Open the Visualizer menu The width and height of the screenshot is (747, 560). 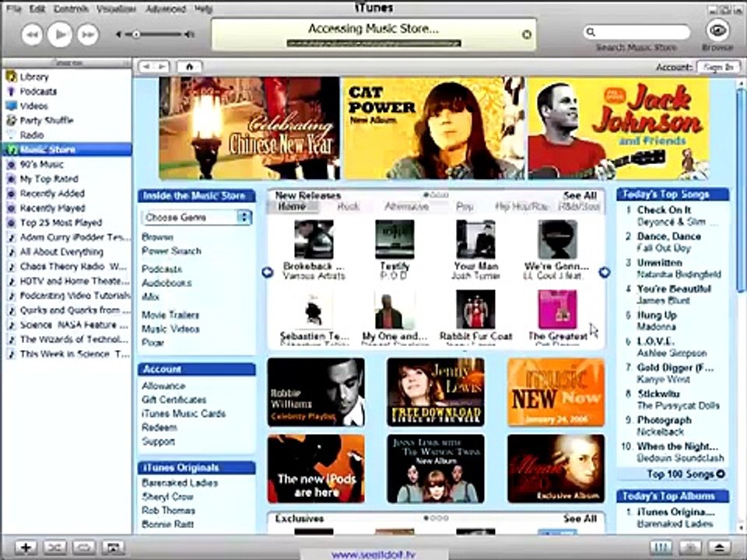coord(116,9)
